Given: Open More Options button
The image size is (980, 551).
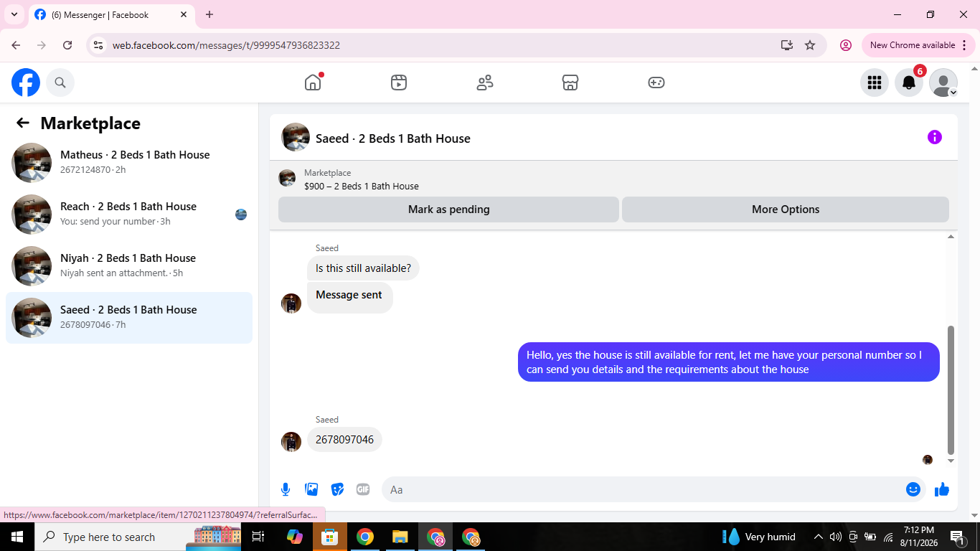Looking at the screenshot, I should point(786,209).
